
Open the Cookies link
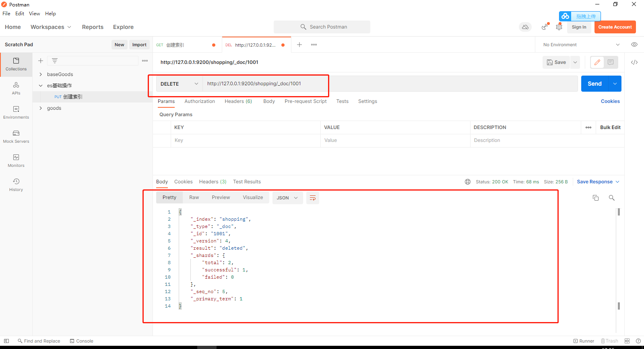click(610, 101)
